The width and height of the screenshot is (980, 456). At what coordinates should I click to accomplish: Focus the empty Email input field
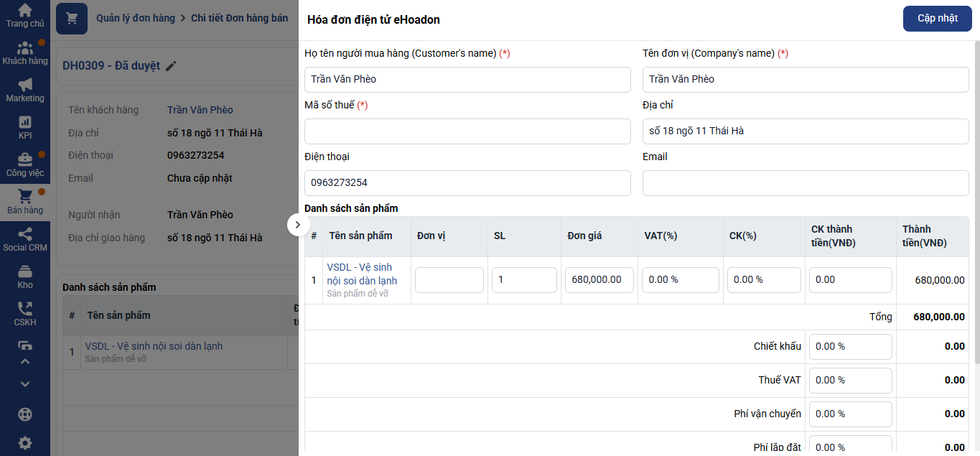pyautogui.click(x=805, y=183)
